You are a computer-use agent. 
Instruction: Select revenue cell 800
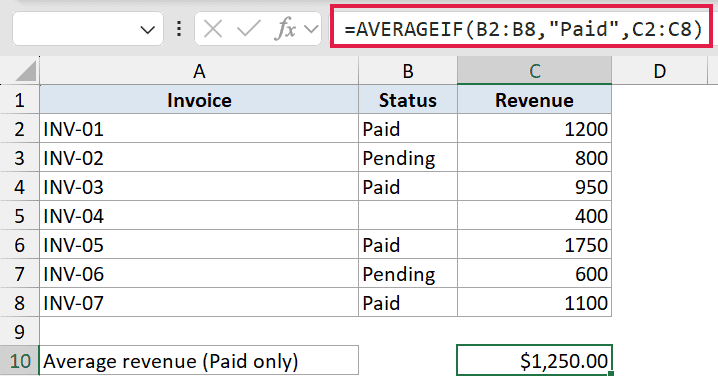pos(534,158)
